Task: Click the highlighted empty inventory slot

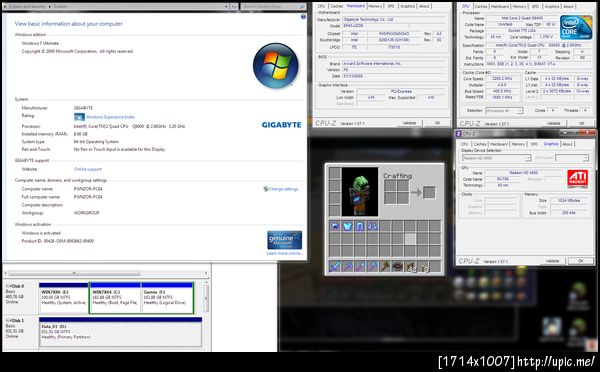Action: pyautogui.click(x=410, y=239)
